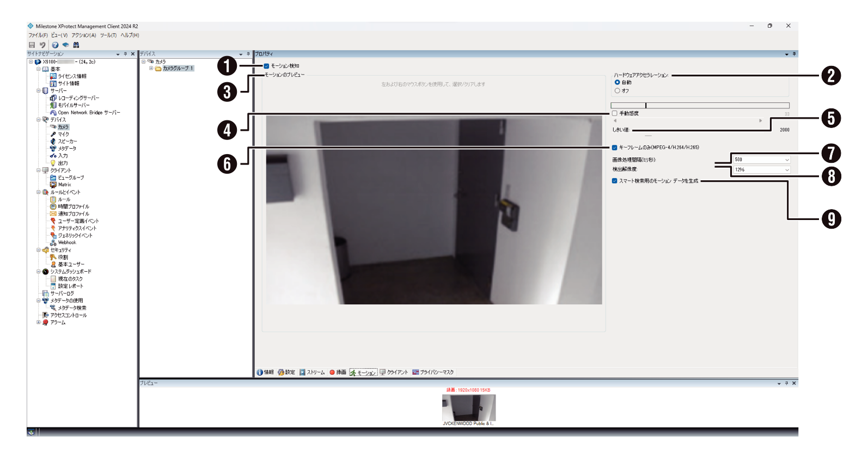Select the オフ hardware acceleration radio button
Viewport: 868px width, 458px height.
pos(618,91)
